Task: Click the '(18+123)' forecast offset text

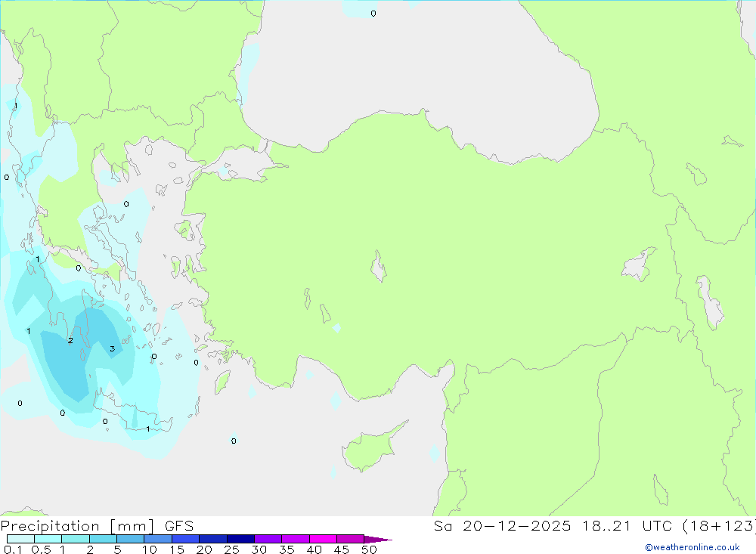Action: tap(718, 526)
